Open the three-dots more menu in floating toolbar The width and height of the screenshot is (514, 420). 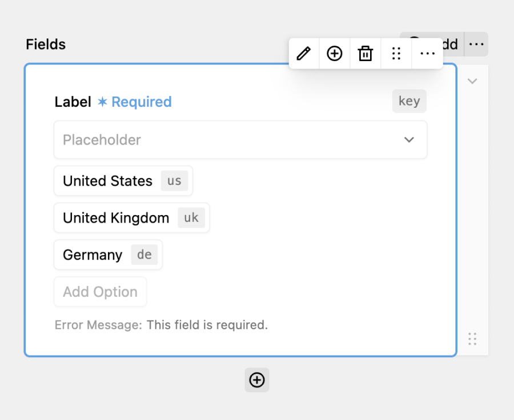coord(427,54)
